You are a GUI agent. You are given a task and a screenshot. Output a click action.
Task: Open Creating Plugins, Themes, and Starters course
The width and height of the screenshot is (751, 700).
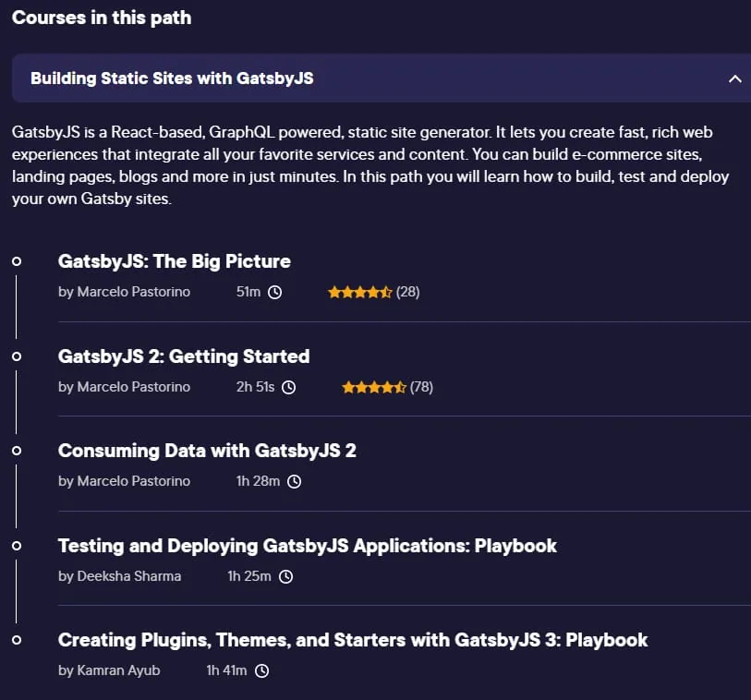[x=353, y=640]
